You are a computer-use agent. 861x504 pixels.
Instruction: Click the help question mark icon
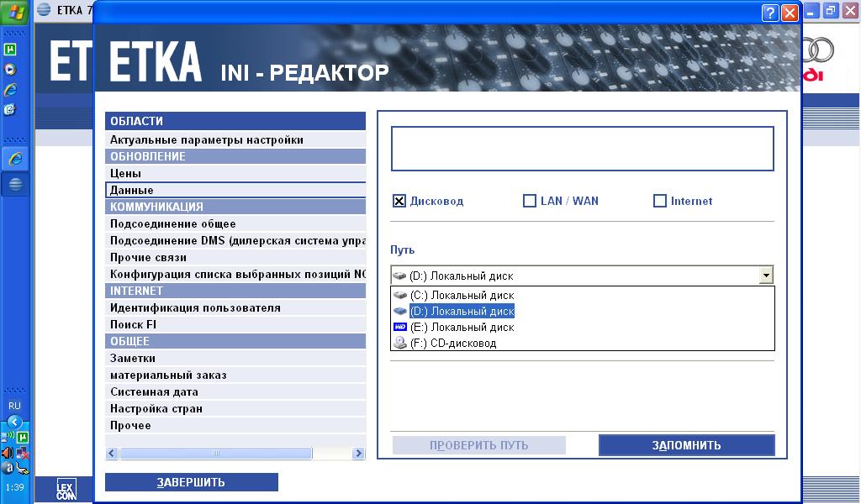(x=769, y=13)
